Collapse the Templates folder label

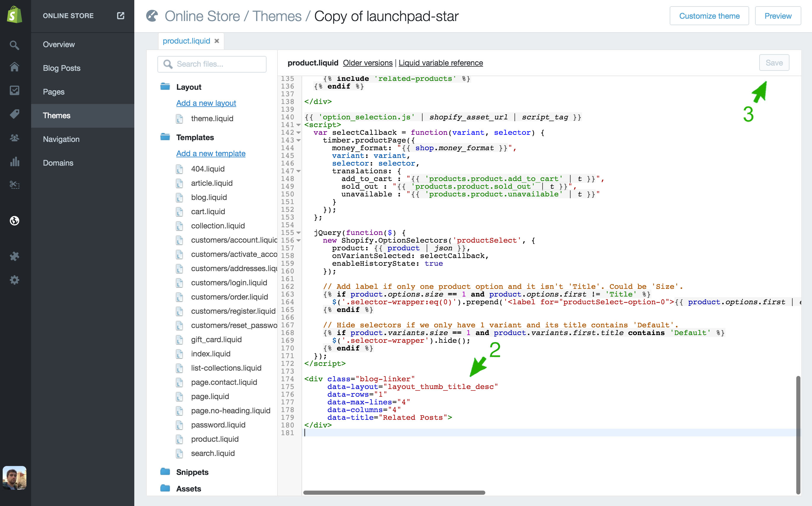point(195,137)
